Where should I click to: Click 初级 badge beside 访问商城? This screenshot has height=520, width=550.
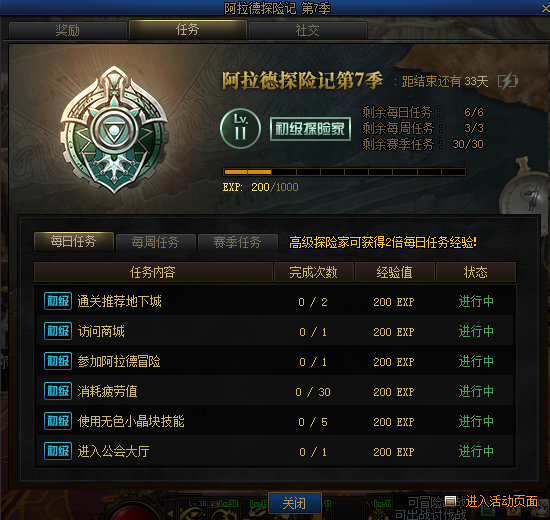(58, 331)
